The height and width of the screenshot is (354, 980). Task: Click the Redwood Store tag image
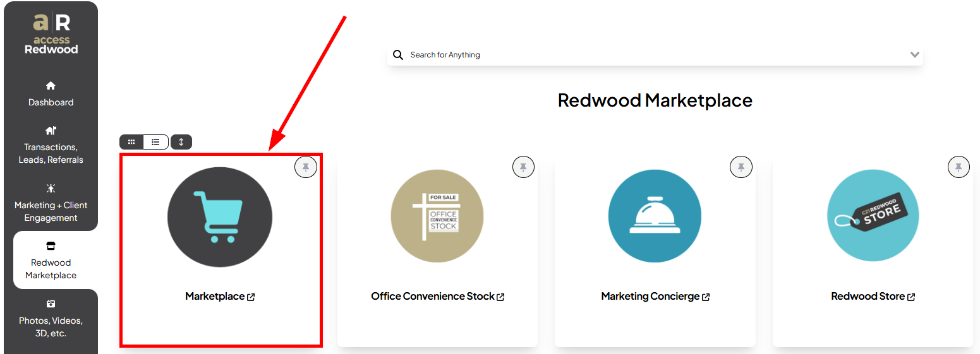tap(873, 216)
